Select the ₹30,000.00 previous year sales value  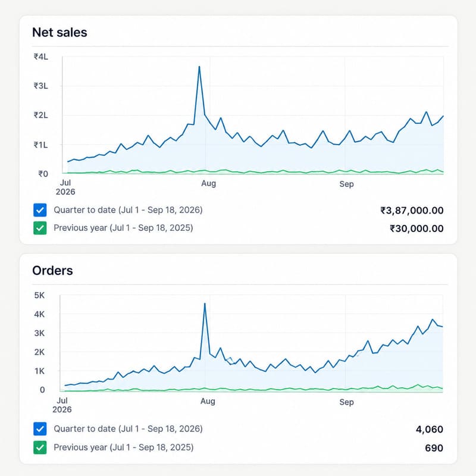point(416,228)
